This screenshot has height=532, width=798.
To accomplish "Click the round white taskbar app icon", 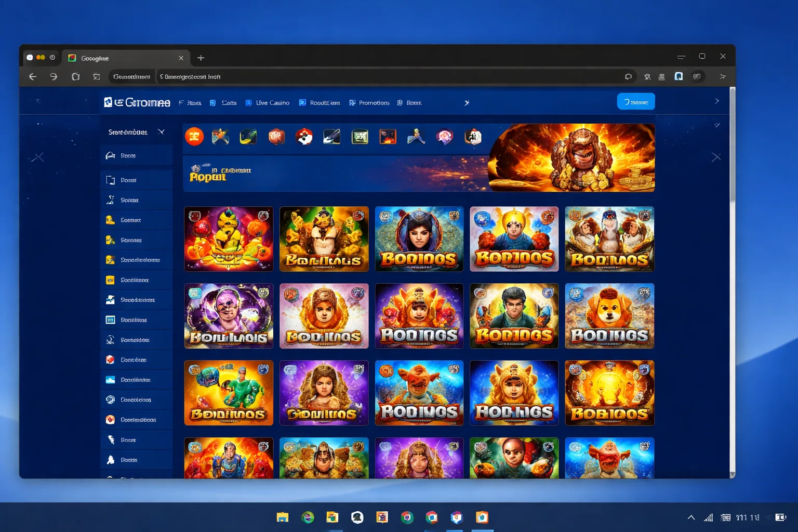I will [357, 517].
